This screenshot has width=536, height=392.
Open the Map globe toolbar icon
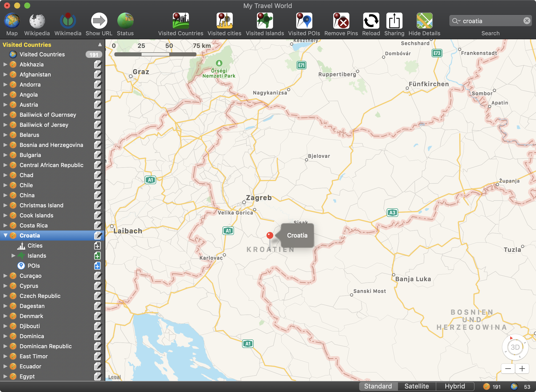point(12,21)
